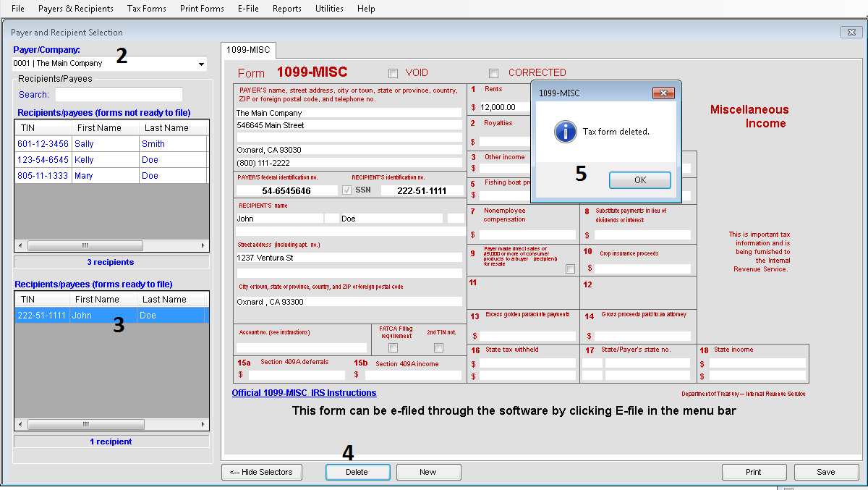Viewport: 868px width, 490px height.
Task: Expand the Payer/Company dropdown
Action: tap(201, 64)
